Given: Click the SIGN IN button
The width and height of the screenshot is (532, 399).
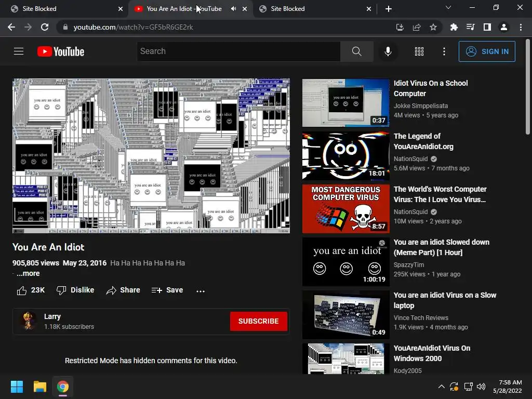Looking at the screenshot, I should [x=486, y=51].
